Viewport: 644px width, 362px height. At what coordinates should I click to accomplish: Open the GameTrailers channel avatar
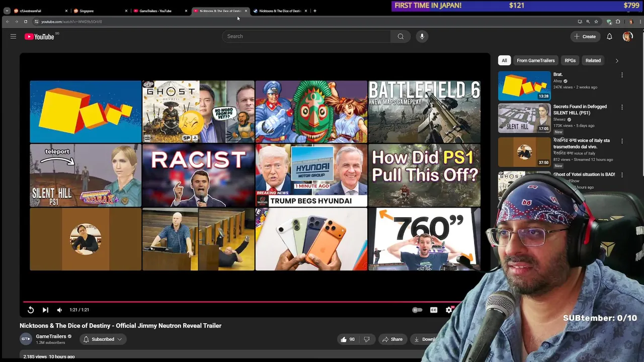pos(26,339)
